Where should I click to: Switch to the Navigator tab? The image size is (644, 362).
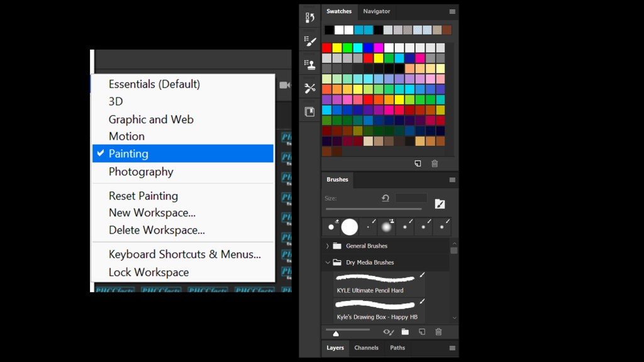point(376,11)
